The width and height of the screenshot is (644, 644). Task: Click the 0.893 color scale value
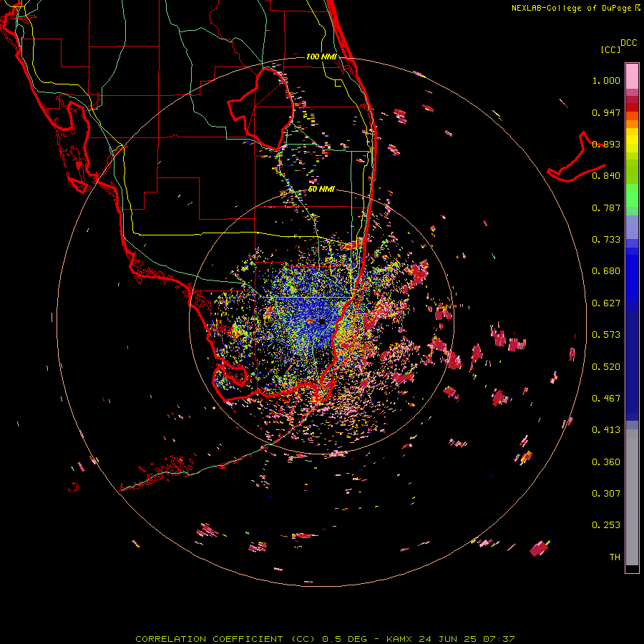[x=606, y=144]
